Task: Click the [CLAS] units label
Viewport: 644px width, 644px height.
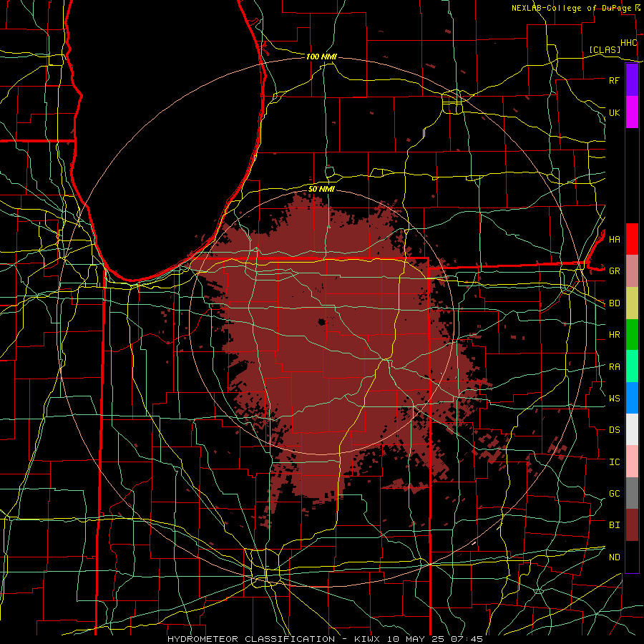Action: [x=605, y=49]
